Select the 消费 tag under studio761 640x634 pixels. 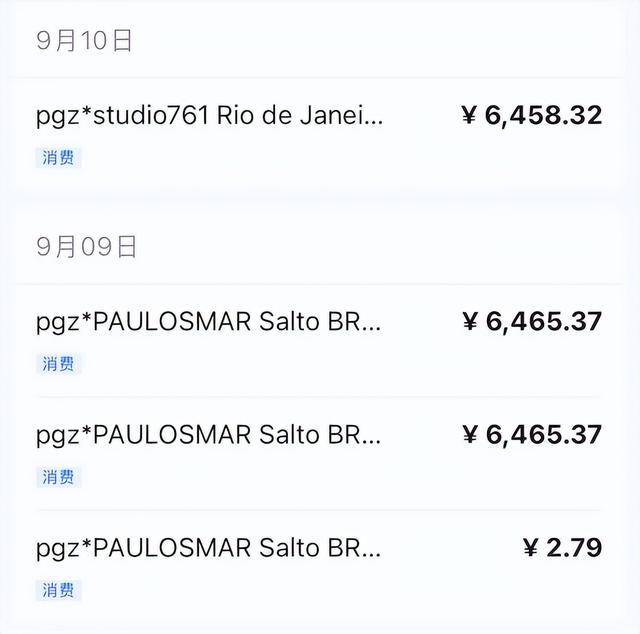tap(58, 158)
